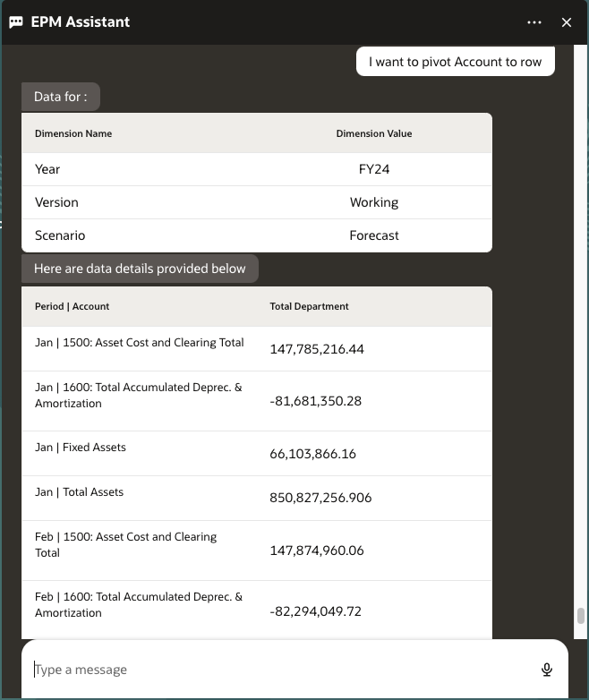The height and width of the screenshot is (700, 589).
Task: Select the Scenario Forecast row
Action: (x=256, y=235)
